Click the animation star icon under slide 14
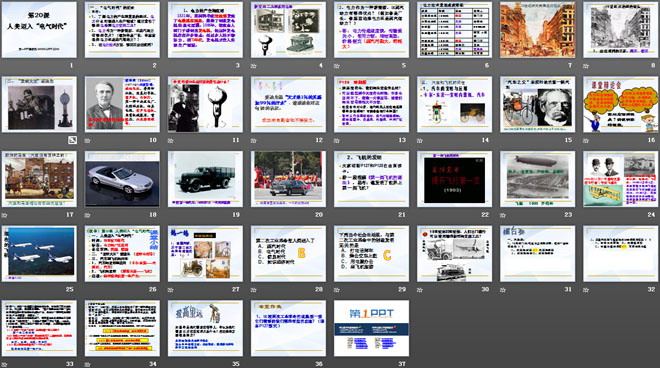Image resolution: width=660 pixels, height=368 pixels. tap(420, 140)
